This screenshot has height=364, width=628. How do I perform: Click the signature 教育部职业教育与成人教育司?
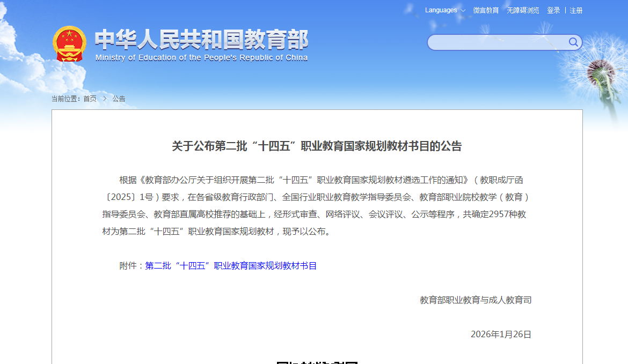pyautogui.click(x=476, y=300)
